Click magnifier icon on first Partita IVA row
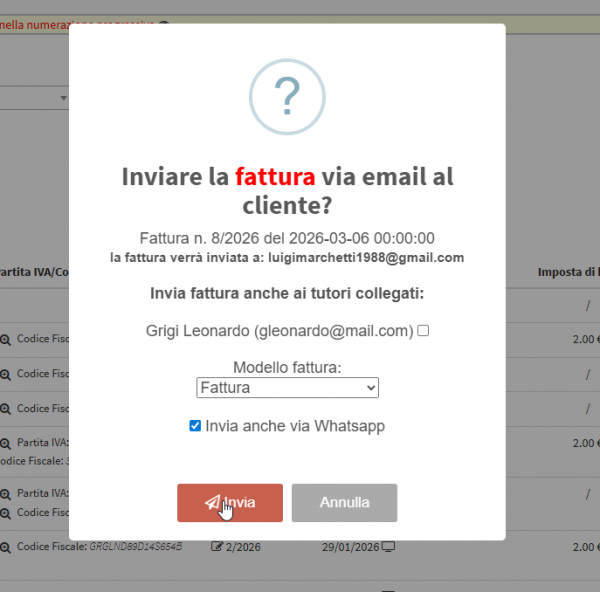Image resolution: width=600 pixels, height=592 pixels. (5, 443)
